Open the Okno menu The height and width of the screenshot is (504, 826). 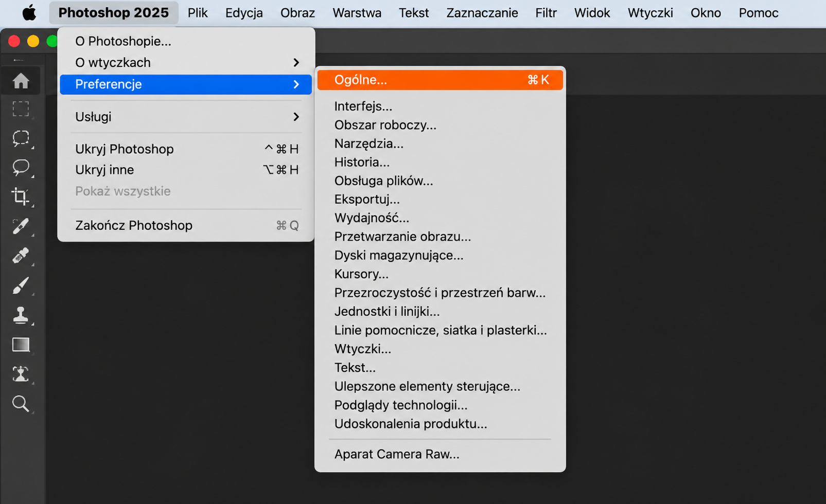pyautogui.click(x=706, y=13)
